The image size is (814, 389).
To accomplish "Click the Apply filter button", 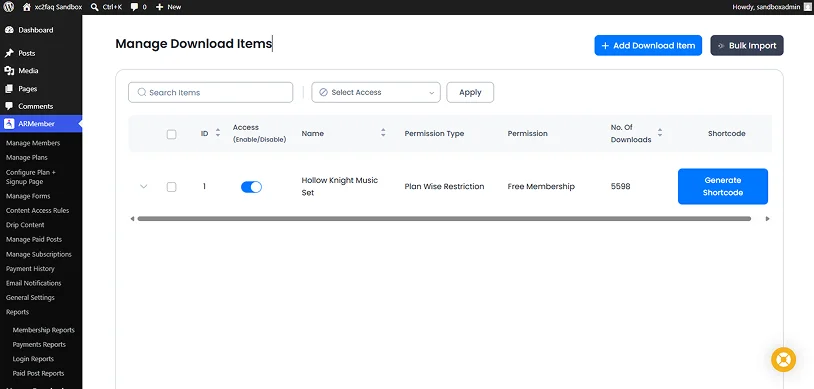I will (x=470, y=92).
